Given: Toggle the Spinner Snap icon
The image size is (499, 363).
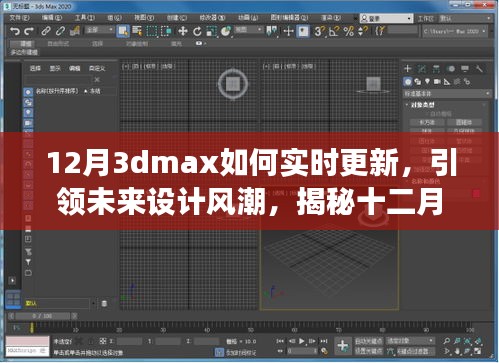Looking at the screenshot, I should click(x=362, y=31).
